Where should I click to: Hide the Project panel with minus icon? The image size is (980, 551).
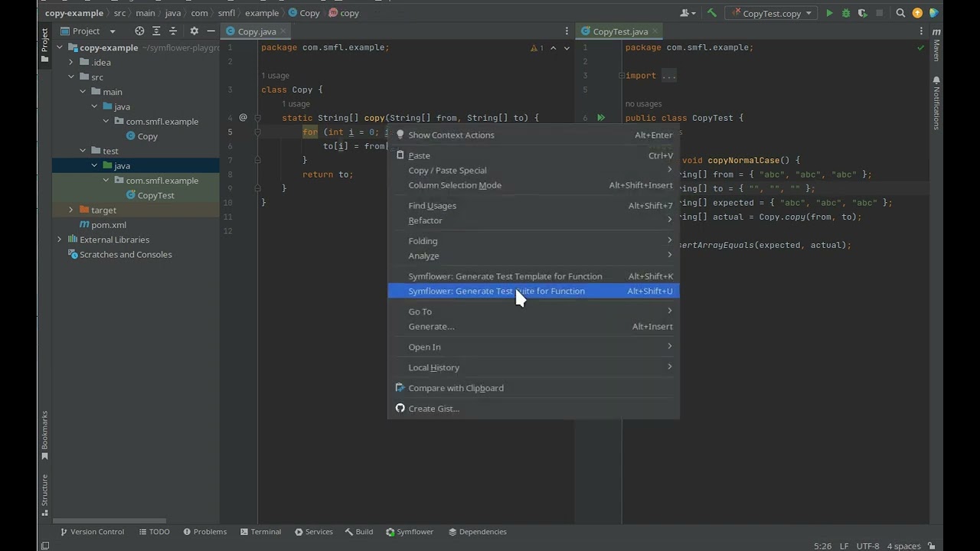click(x=211, y=31)
